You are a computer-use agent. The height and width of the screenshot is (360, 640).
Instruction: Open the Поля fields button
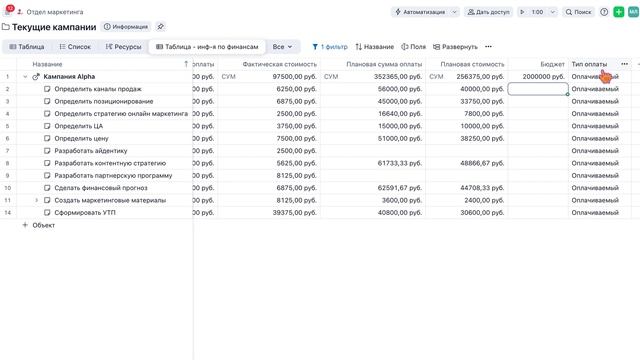click(x=413, y=47)
